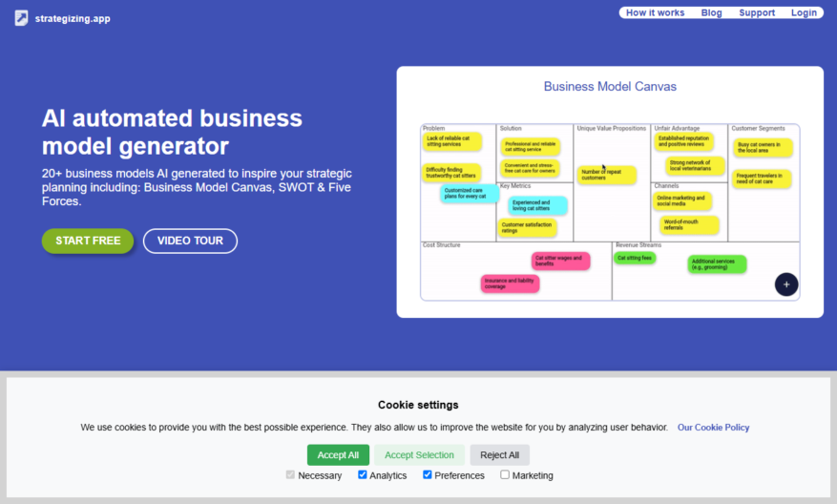Click the Business Model Canvas title
837x504 pixels.
[610, 87]
